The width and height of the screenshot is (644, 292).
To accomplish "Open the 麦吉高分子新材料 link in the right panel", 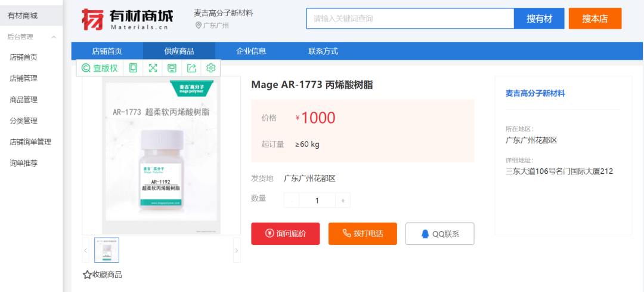I will coord(535,94).
